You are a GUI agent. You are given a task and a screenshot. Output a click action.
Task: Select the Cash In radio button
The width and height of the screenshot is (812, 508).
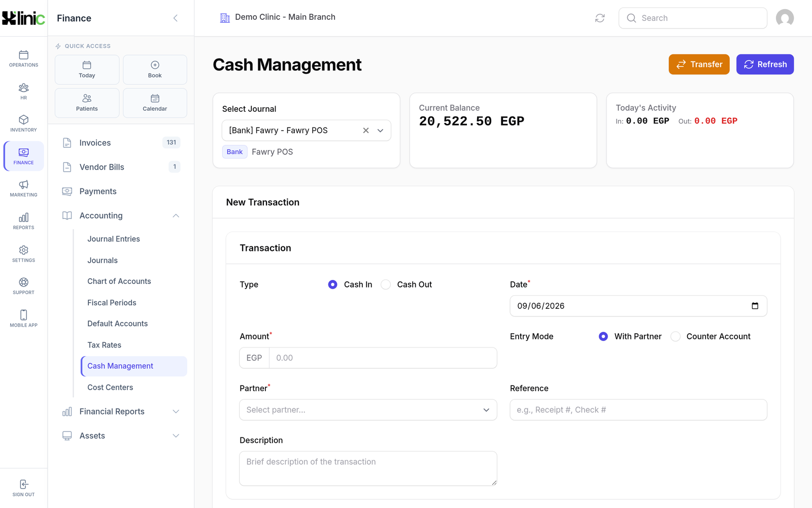click(x=332, y=284)
